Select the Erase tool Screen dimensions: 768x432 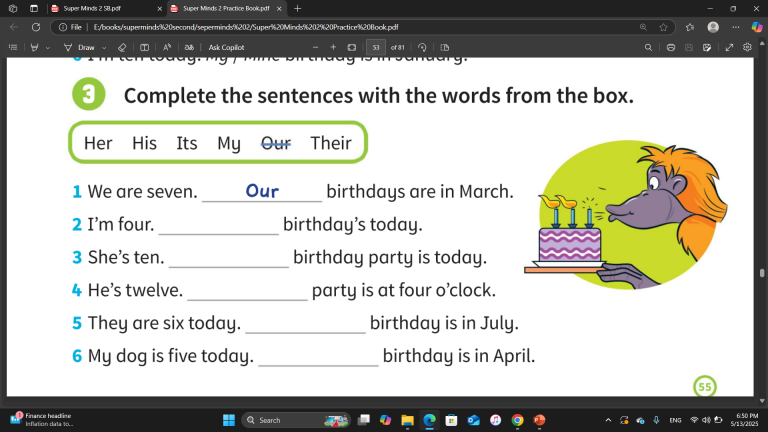[x=122, y=47]
